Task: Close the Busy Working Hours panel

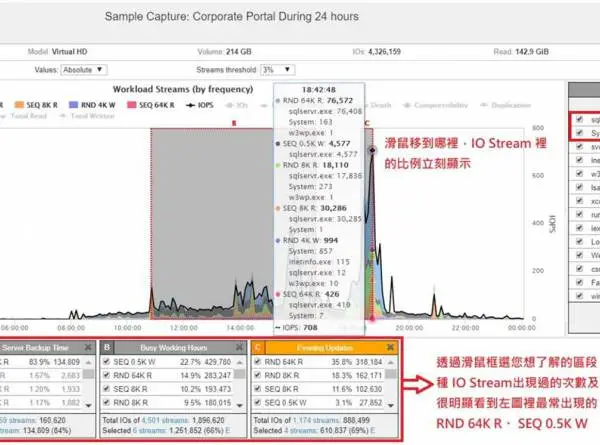Action: (240, 347)
